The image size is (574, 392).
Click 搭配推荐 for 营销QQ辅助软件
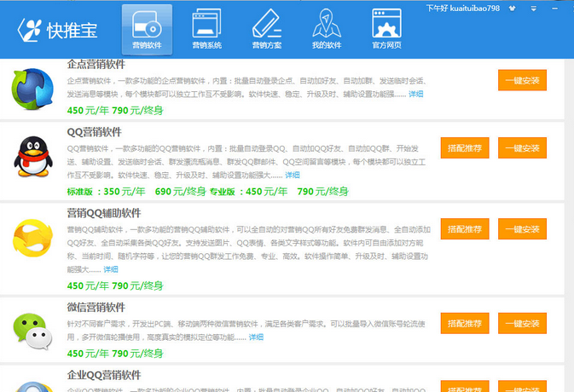tap(465, 229)
